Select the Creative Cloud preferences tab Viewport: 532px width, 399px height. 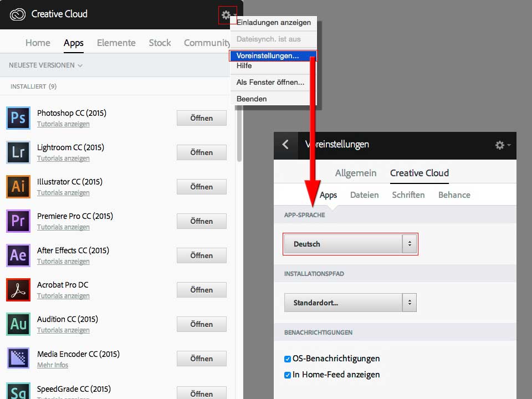click(x=420, y=173)
